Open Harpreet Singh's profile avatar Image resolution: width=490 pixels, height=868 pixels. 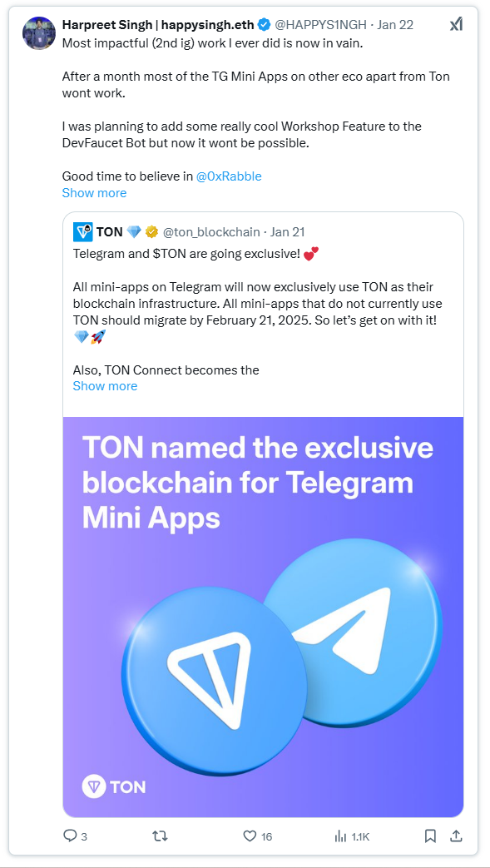[x=39, y=32]
